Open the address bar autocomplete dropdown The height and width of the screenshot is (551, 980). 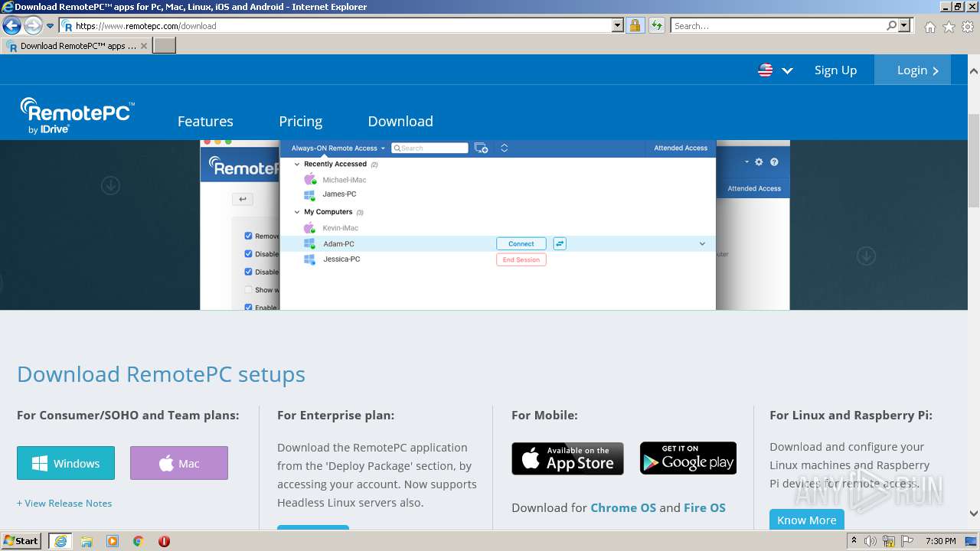click(x=618, y=26)
